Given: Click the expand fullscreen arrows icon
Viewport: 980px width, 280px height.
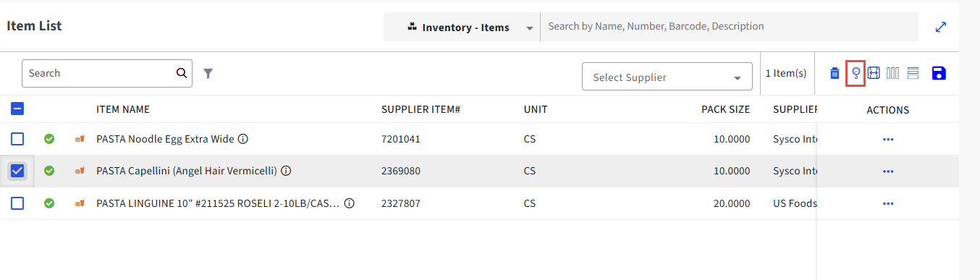Looking at the screenshot, I should coord(941,27).
